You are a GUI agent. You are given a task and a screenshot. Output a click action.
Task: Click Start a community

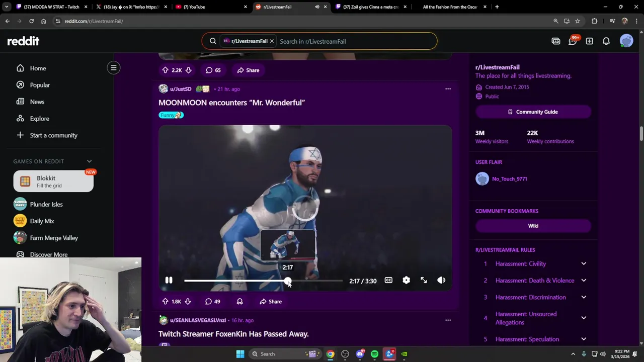coord(53,135)
